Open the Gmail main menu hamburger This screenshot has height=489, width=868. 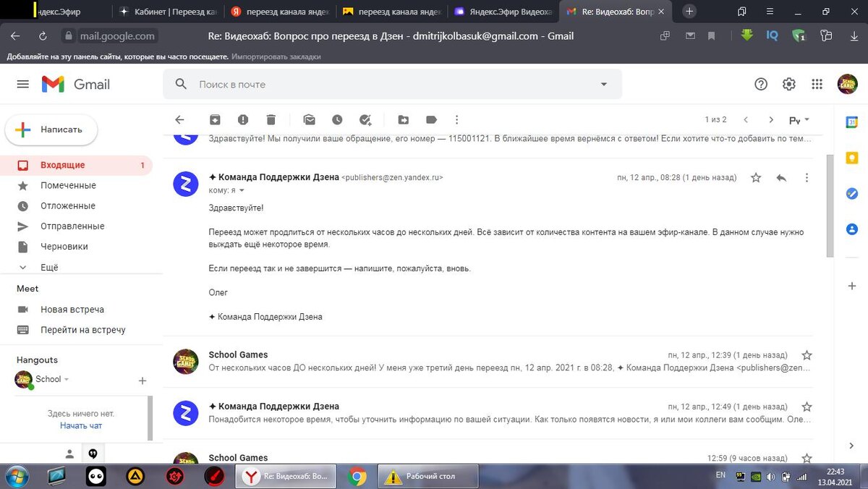22,84
